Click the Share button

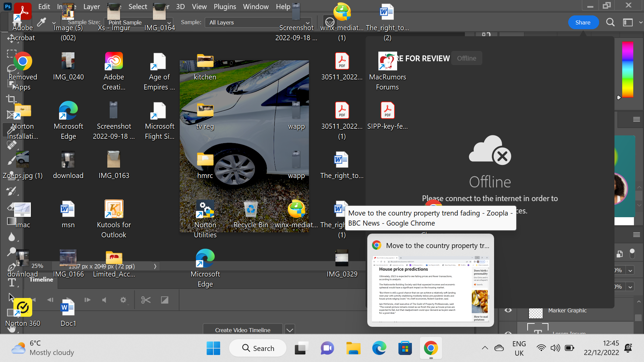tap(583, 22)
